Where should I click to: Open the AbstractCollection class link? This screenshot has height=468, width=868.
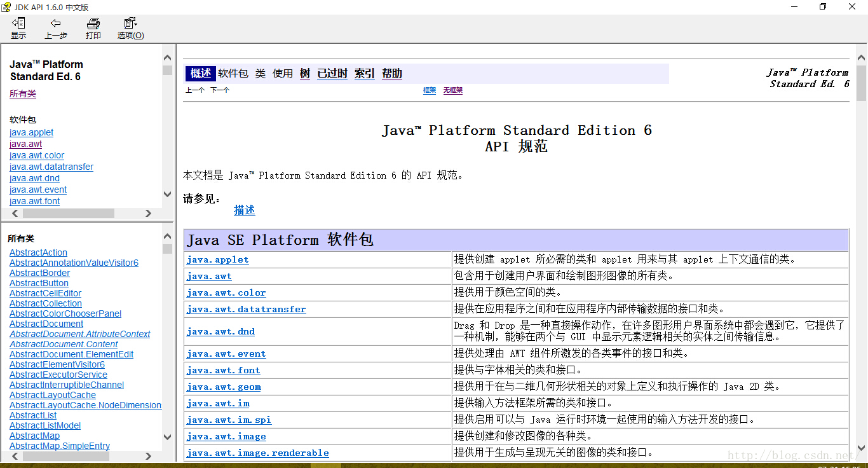pos(46,303)
